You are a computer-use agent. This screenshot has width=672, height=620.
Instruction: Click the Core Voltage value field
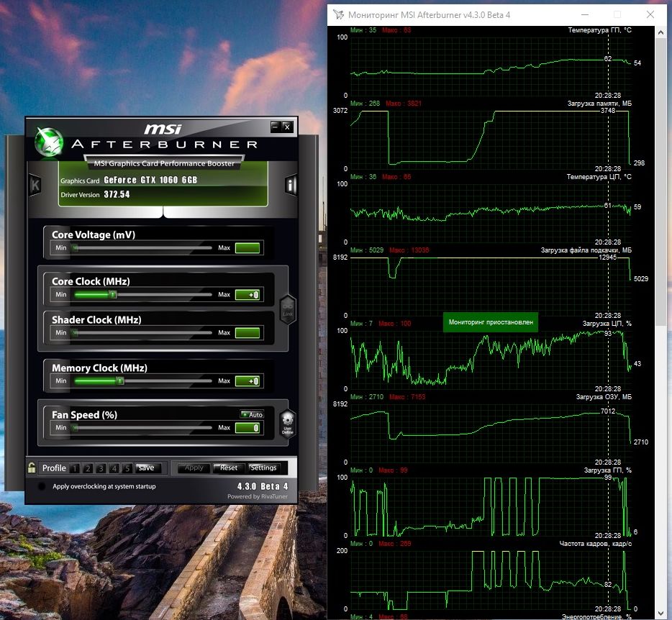point(248,247)
